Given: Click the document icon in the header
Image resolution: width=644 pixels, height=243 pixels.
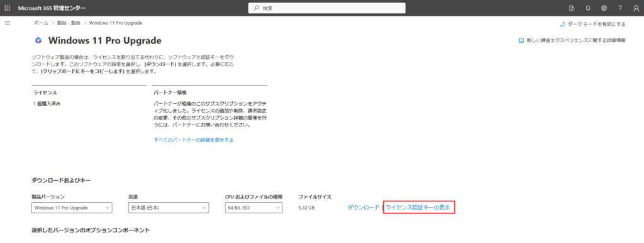Looking at the screenshot, I should [572, 8].
